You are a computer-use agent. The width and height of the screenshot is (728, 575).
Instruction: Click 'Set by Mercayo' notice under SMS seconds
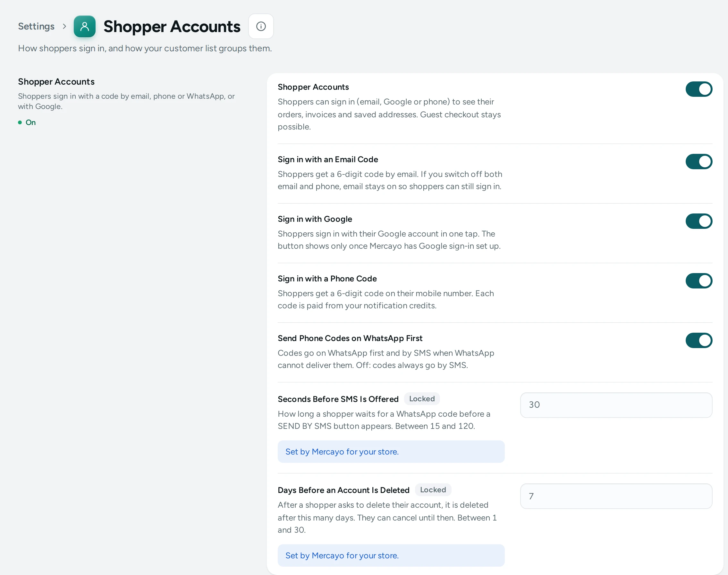[x=391, y=452]
